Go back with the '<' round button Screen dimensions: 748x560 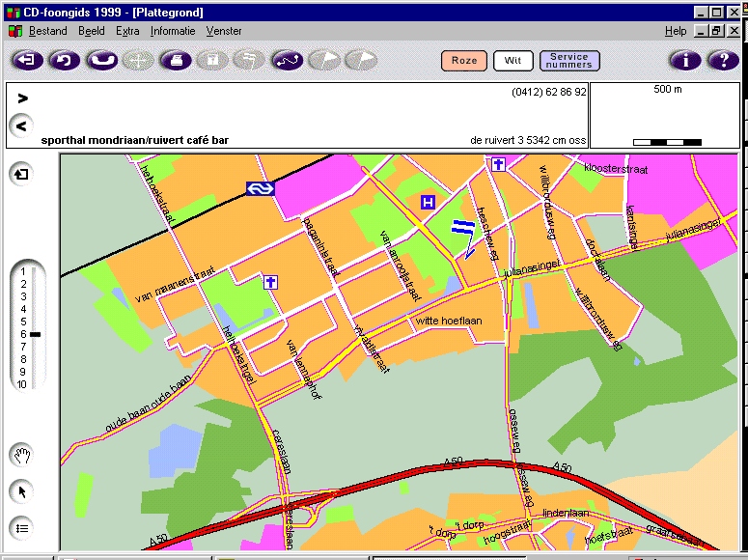click(x=22, y=126)
